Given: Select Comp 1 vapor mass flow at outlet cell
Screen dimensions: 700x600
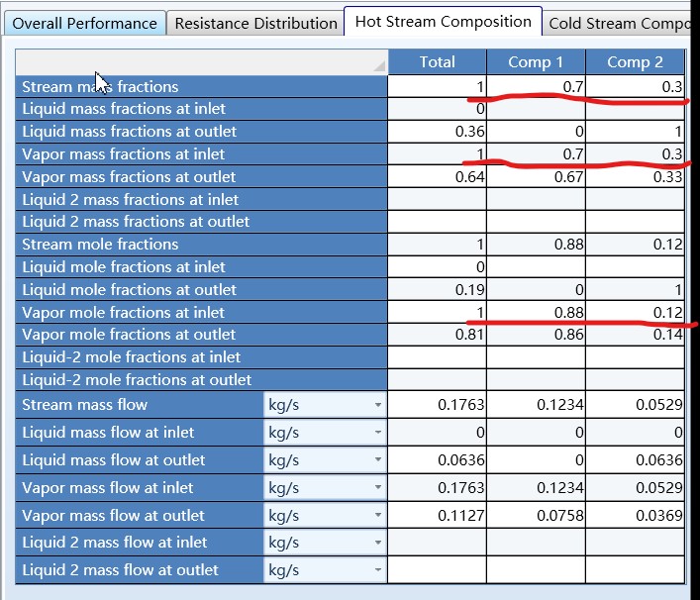Looking at the screenshot, I should coord(536,516).
